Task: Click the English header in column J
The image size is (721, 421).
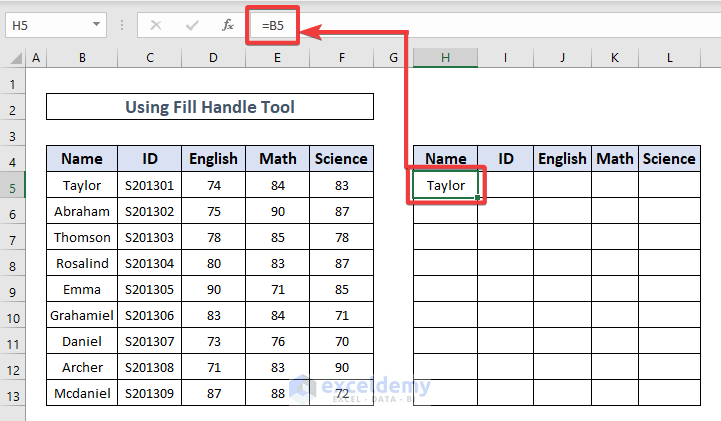Action: 562,159
